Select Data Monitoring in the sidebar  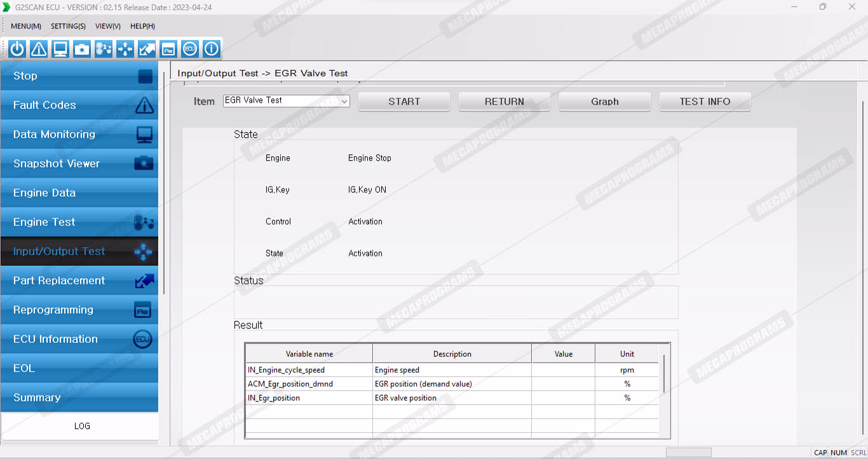coord(79,135)
